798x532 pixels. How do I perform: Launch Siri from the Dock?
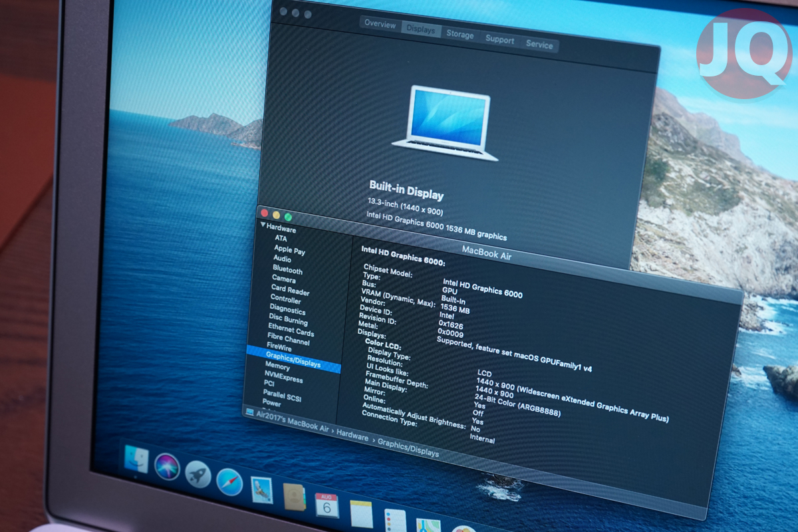167,467
